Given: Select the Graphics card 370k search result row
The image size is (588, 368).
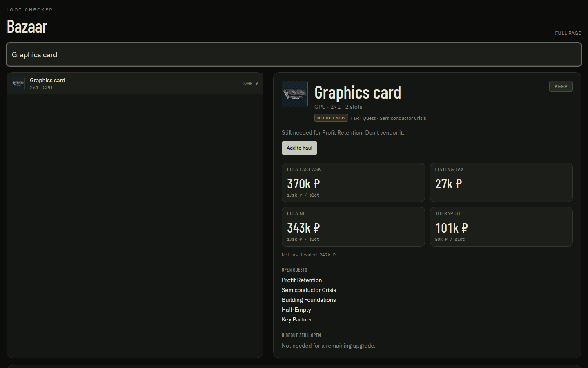Looking at the screenshot, I should click(x=135, y=83).
